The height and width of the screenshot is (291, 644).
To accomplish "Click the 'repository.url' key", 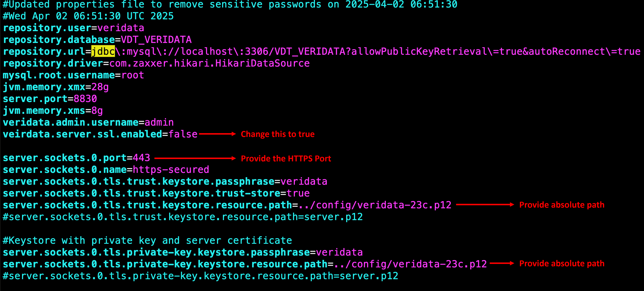I will tap(44, 51).
